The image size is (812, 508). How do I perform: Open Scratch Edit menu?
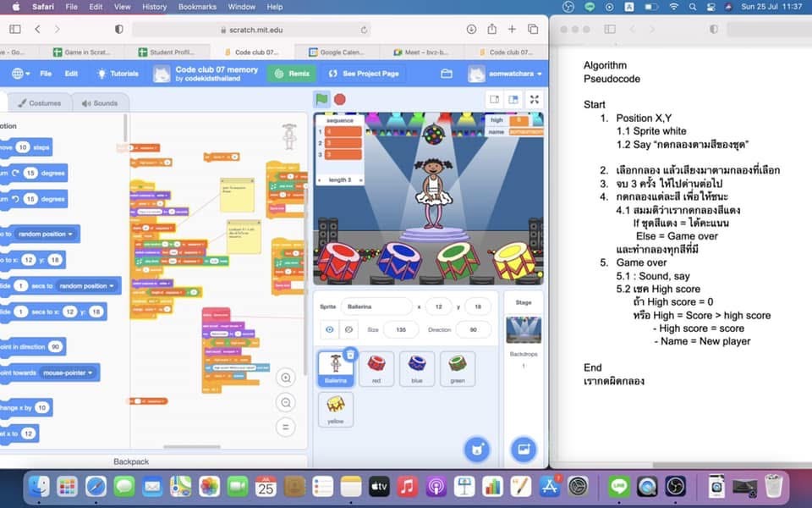[71, 74]
